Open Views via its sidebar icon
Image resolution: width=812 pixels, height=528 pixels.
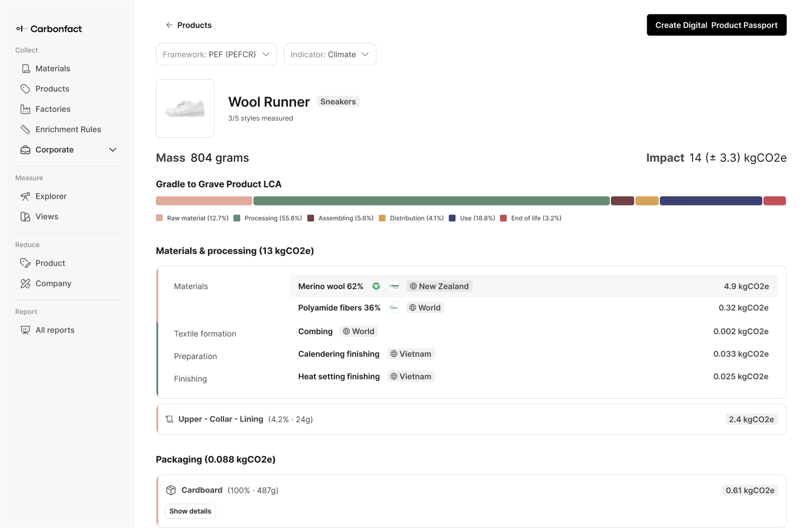[x=26, y=217]
